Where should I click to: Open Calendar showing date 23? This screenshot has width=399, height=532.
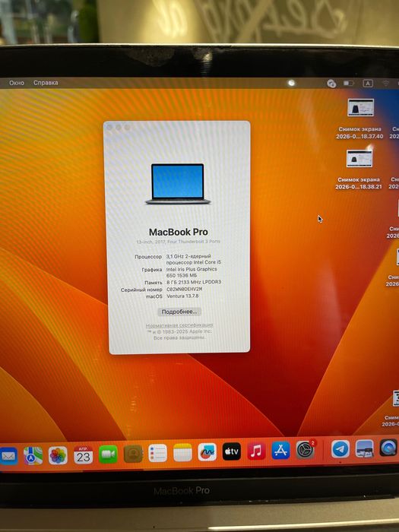(83, 454)
